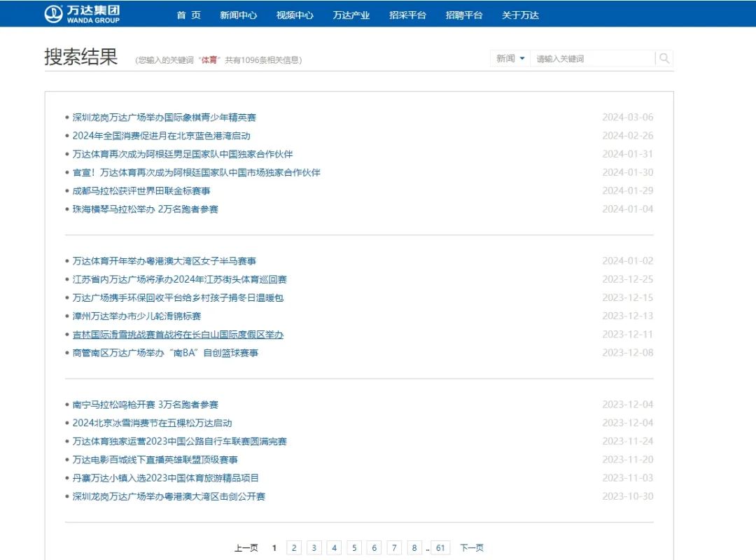The image size is (756, 560).
Task: Open 万达电影百城线下直播英雄联盟顶级赛事 link
Action: [x=155, y=460]
